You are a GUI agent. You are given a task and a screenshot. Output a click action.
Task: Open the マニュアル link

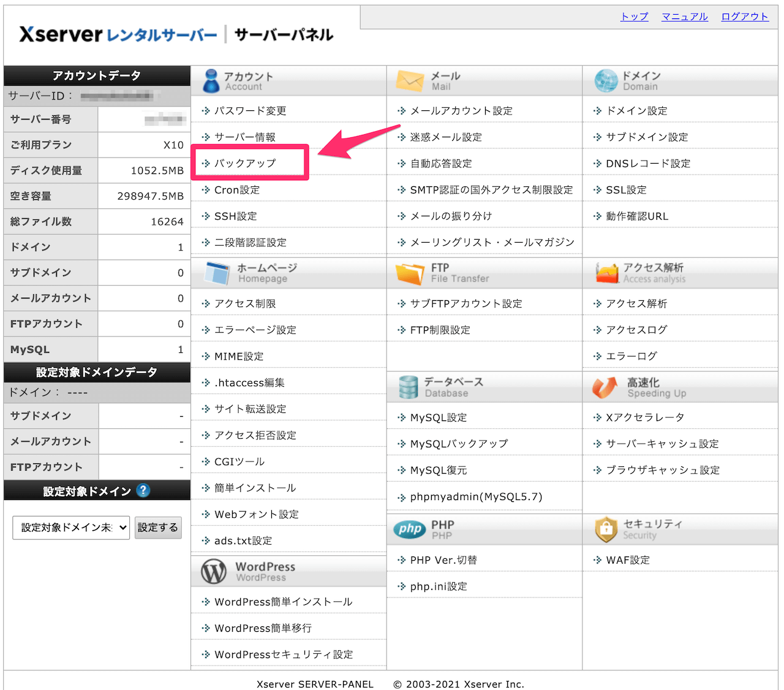(x=685, y=17)
